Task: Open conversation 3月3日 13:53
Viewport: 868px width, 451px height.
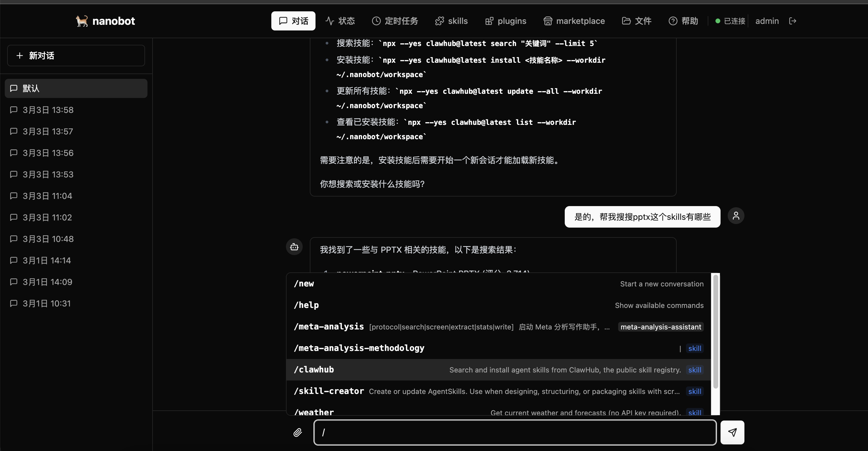Action: click(x=76, y=174)
